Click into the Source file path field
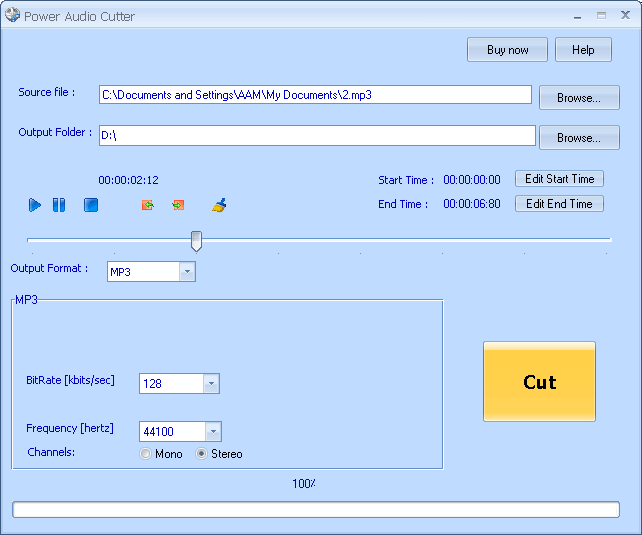This screenshot has height=535, width=642. (315, 95)
